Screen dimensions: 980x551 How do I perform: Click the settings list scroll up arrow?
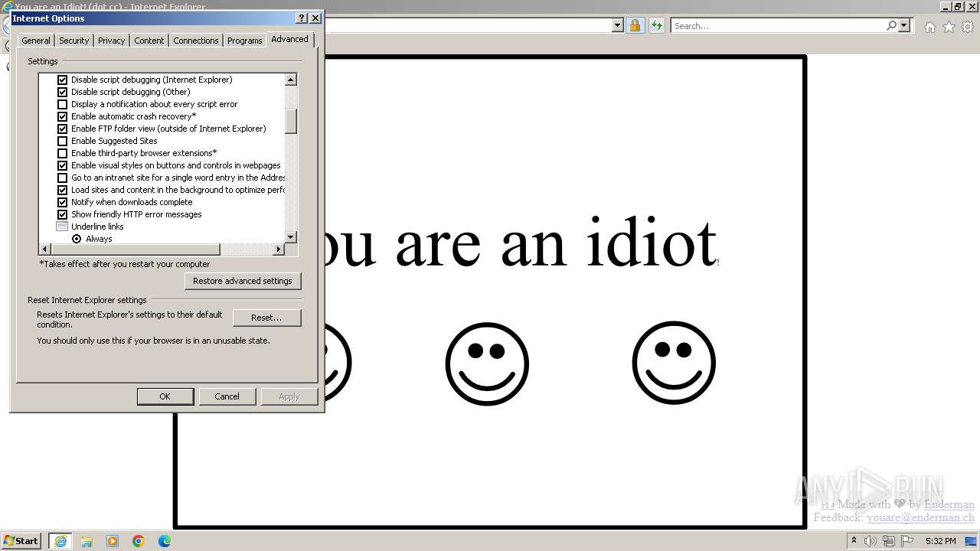291,80
